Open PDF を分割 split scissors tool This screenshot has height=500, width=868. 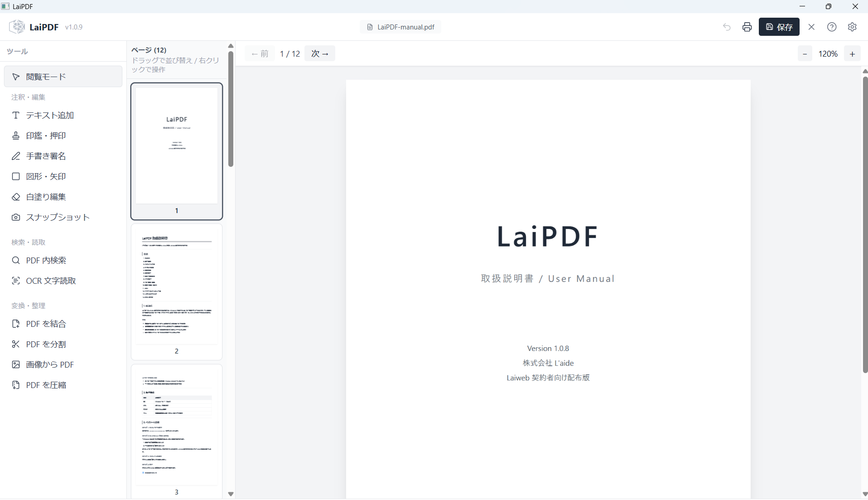point(63,344)
